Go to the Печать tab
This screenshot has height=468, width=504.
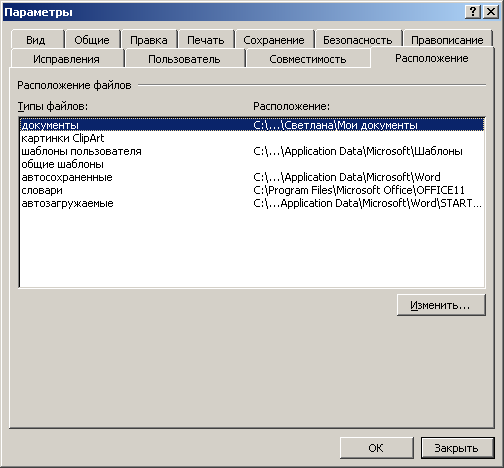pyautogui.click(x=206, y=39)
